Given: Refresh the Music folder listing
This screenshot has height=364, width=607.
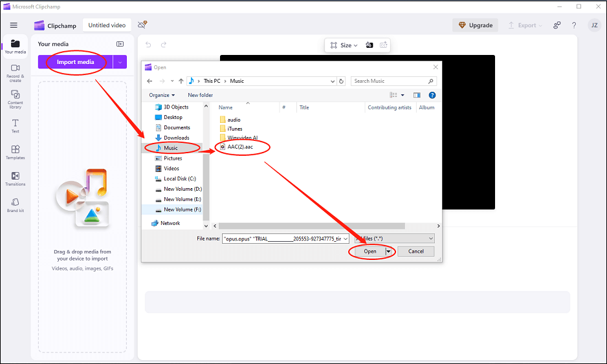Looking at the screenshot, I should click(x=341, y=81).
